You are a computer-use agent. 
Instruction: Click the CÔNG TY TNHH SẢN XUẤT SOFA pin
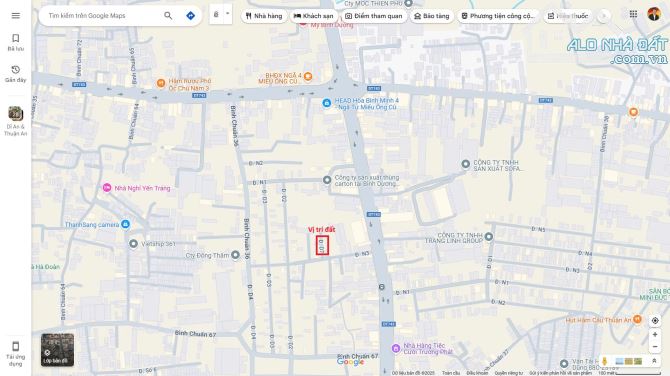(466, 164)
